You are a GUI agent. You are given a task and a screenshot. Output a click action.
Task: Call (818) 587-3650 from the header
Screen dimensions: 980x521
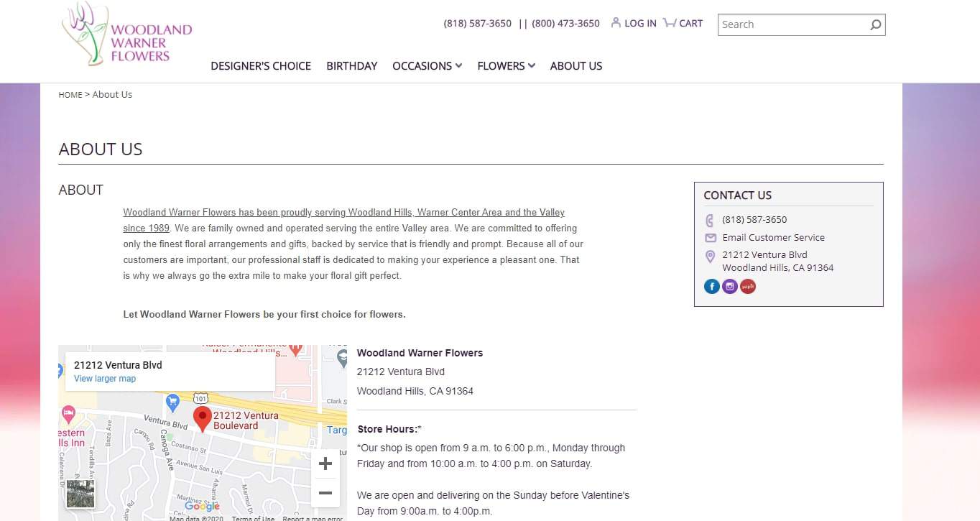pos(478,24)
